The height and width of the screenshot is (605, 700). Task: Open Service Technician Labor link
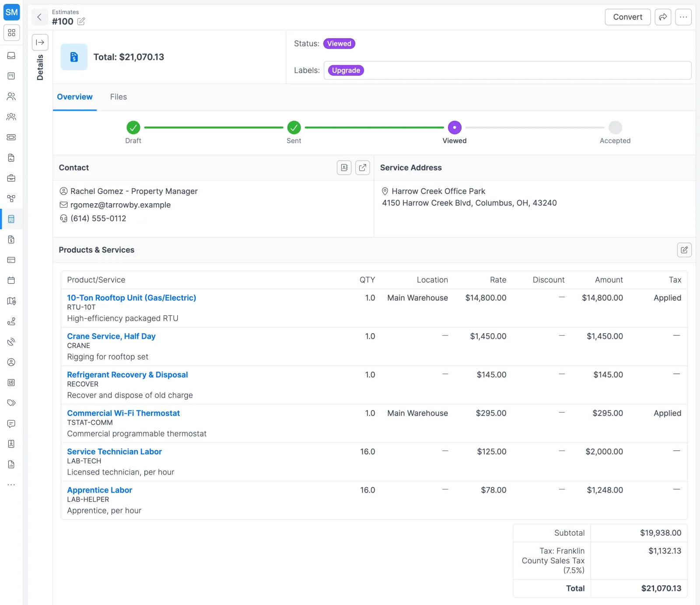pos(114,451)
